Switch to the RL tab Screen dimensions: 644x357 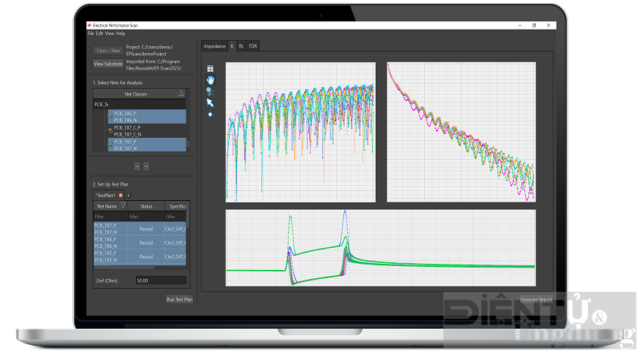click(x=241, y=46)
